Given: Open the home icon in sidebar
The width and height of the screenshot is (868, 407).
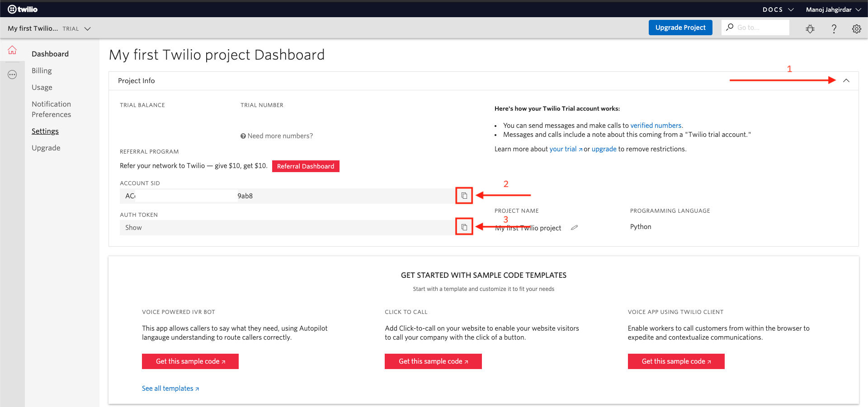Looking at the screenshot, I should coord(12,50).
